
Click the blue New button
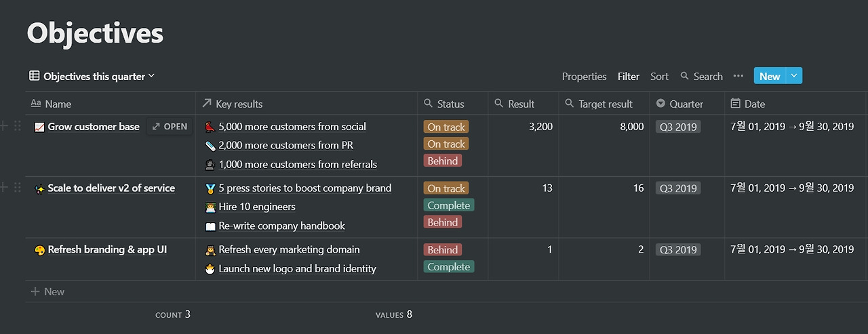pos(769,76)
